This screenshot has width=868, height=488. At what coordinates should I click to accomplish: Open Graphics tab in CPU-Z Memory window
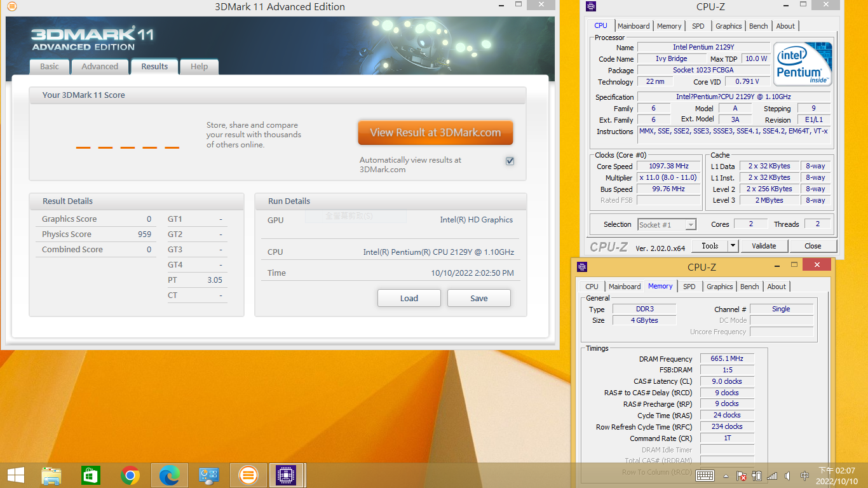(719, 287)
